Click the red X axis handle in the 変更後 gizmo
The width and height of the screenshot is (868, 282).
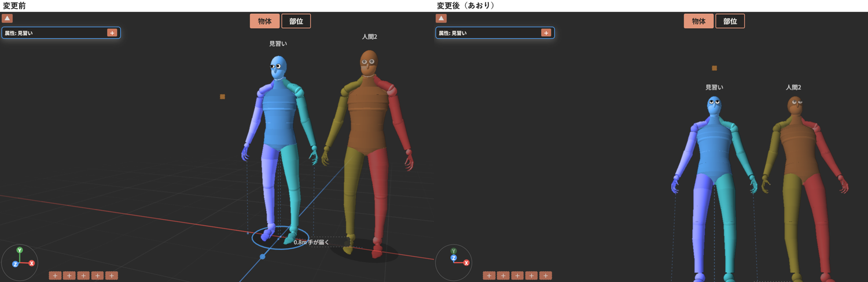(466, 263)
